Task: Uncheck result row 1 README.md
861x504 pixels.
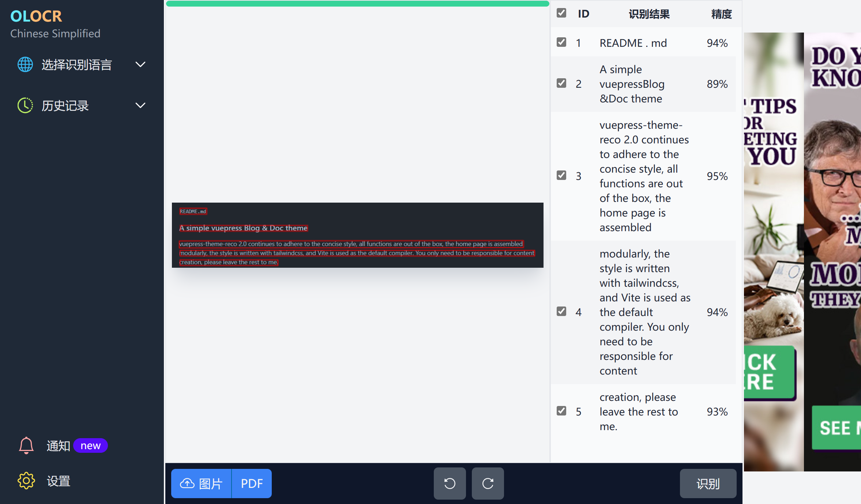Action: tap(561, 42)
